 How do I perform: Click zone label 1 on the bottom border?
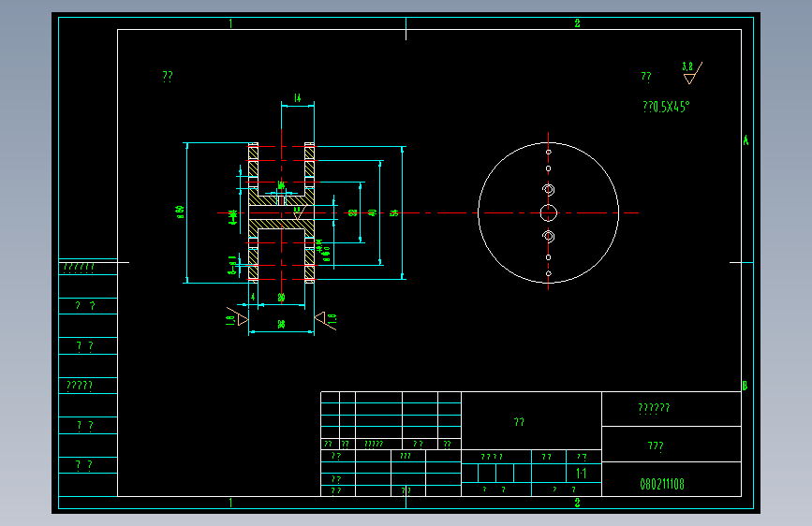pos(230,503)
